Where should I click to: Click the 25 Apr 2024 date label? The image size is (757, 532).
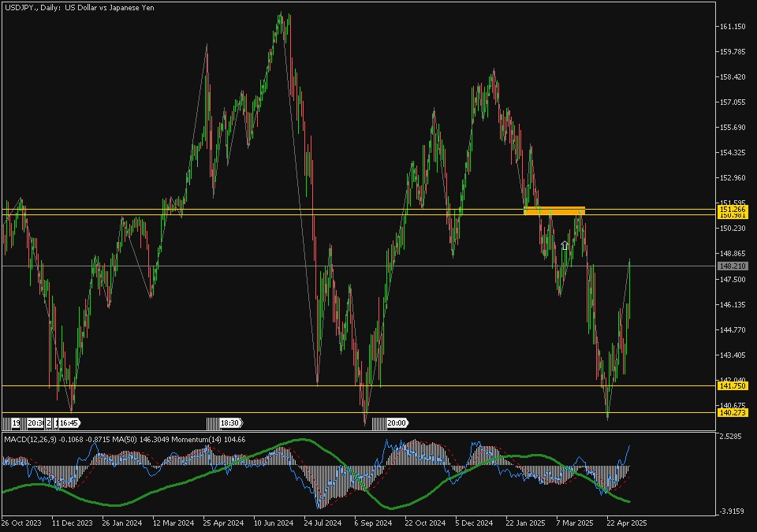(223, 523)
